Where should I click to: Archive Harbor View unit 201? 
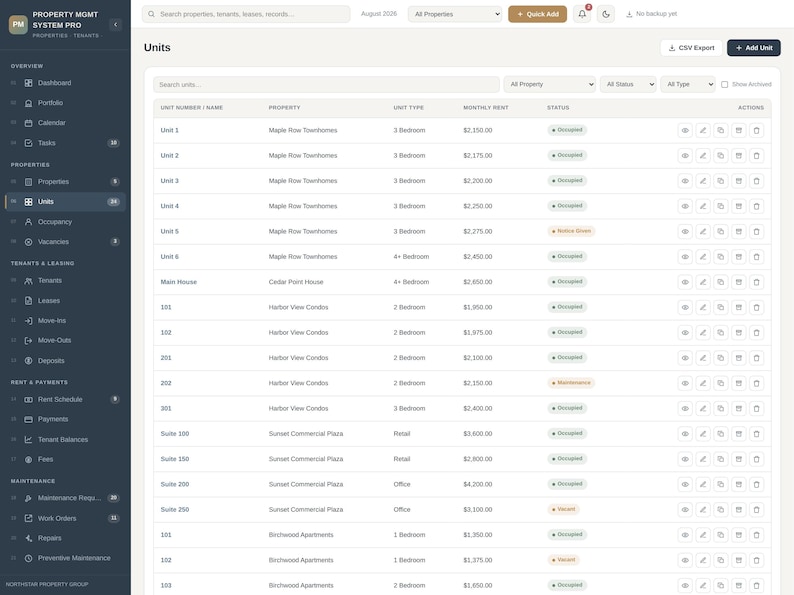739,358
